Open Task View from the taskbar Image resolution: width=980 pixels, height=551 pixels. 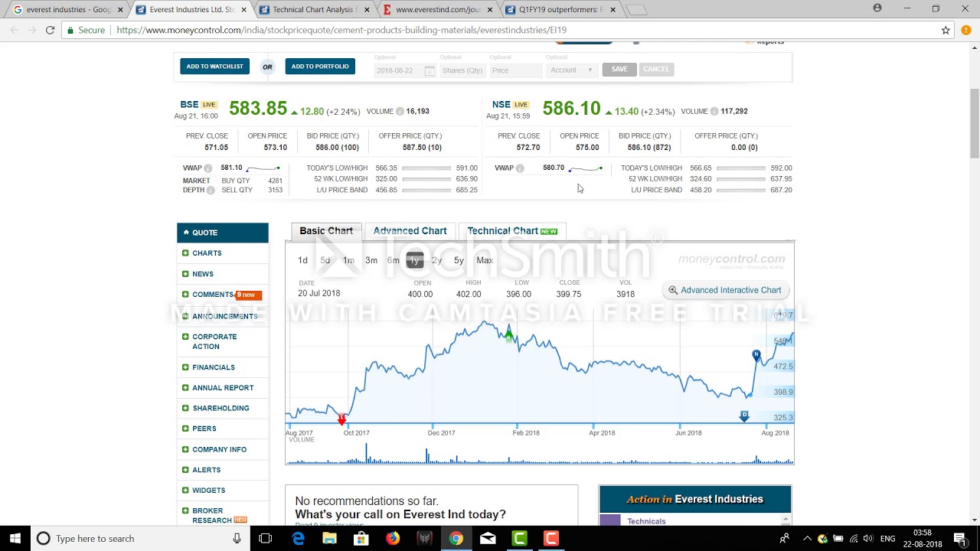tap(265, 539)
